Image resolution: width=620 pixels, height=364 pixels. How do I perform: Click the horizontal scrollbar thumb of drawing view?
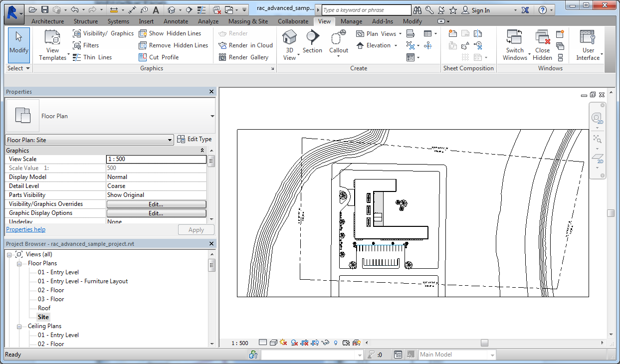(x=484, y=343)
